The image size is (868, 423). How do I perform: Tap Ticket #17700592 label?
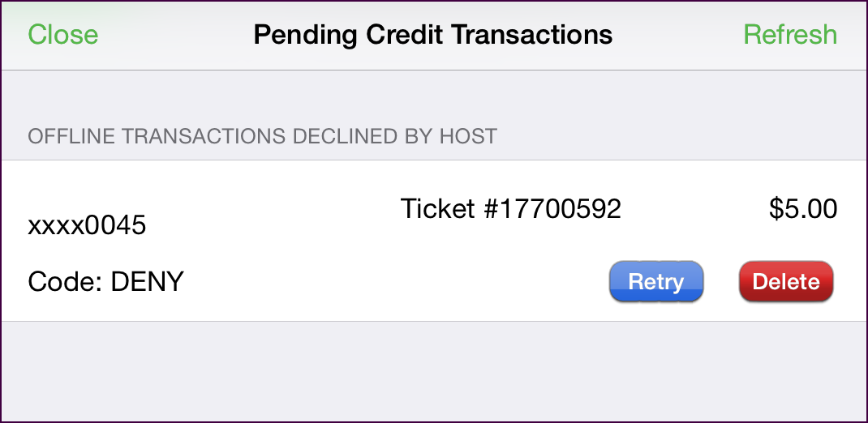click(x=510, y=209)
